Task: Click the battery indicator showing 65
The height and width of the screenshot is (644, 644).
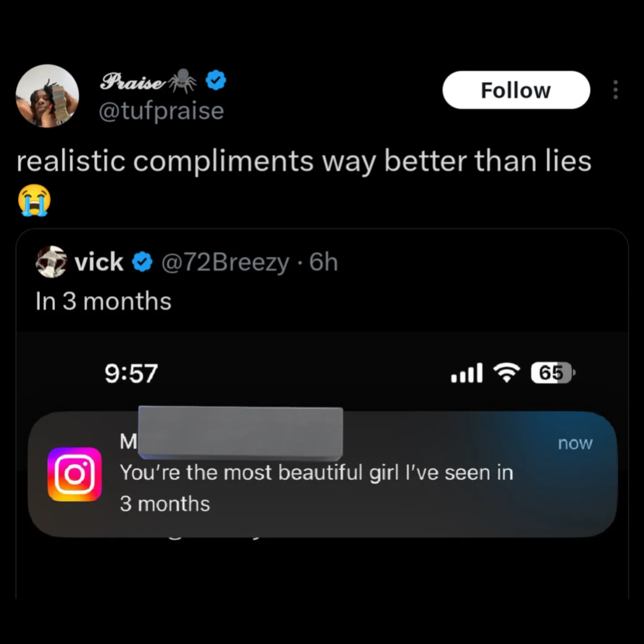Action: point(552,373)
